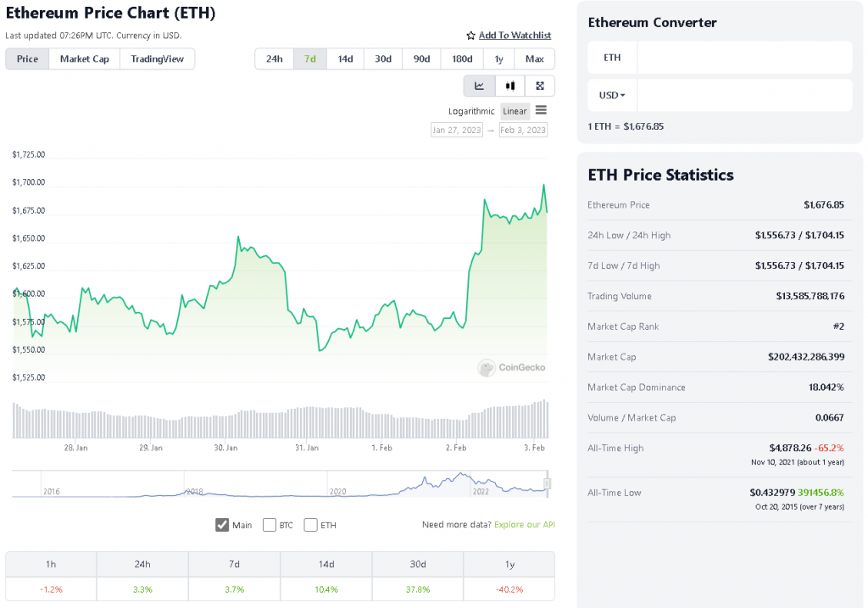This screenshot has width=868, height=608.
Task: Uncheck the Main series checkbox
Action: 222,525
